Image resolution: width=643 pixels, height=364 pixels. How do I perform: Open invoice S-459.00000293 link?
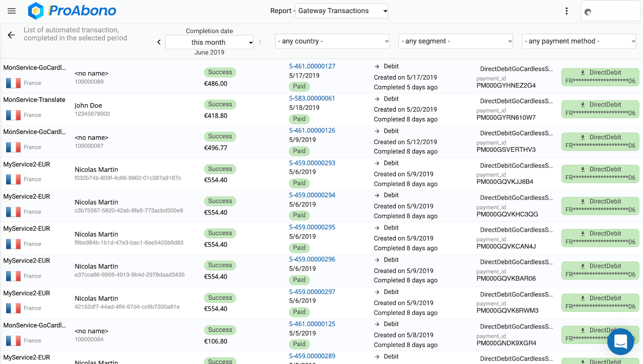(x=312, y=163)
